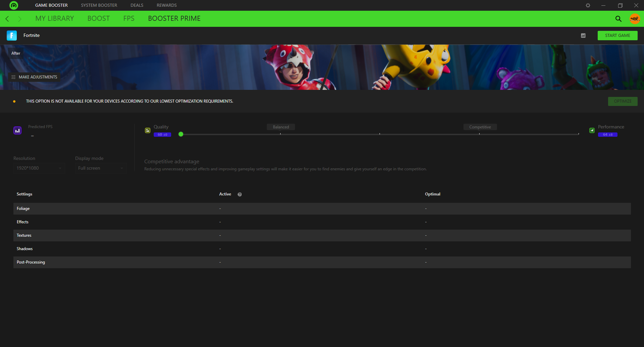Restore down the Razer Cortex window
The height and width of the screenshot is (347, 644).
[620, 5]
